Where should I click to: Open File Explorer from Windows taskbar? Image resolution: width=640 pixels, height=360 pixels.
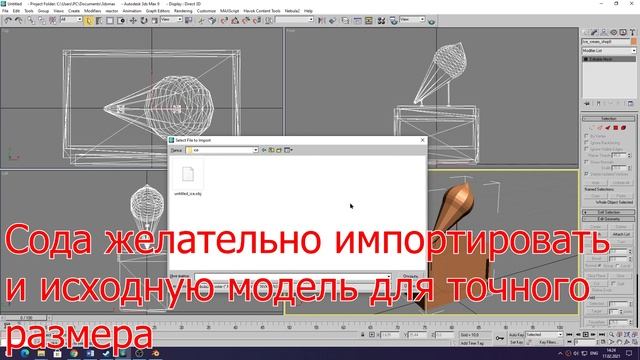[x=41, y=353]
